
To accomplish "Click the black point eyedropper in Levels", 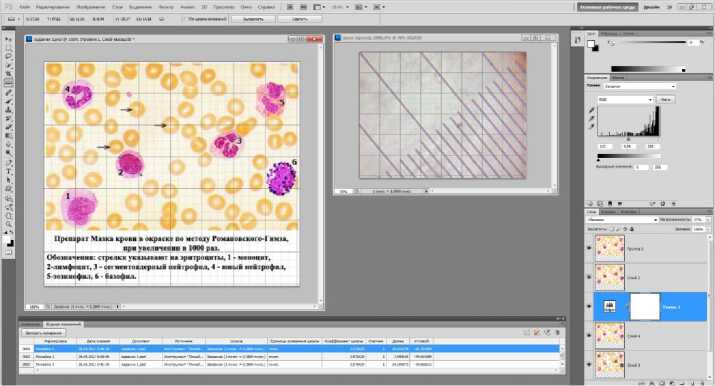I will pos(591,110).
